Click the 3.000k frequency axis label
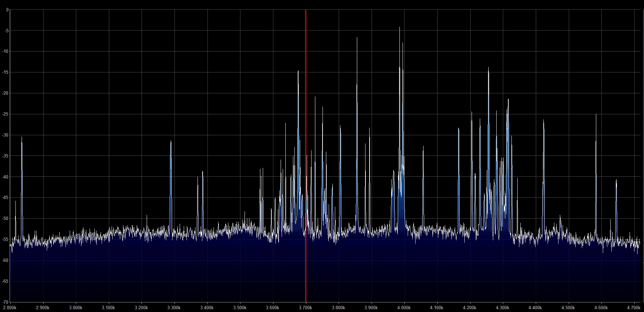Screen dimensions: 644x312 click(76, 308)
